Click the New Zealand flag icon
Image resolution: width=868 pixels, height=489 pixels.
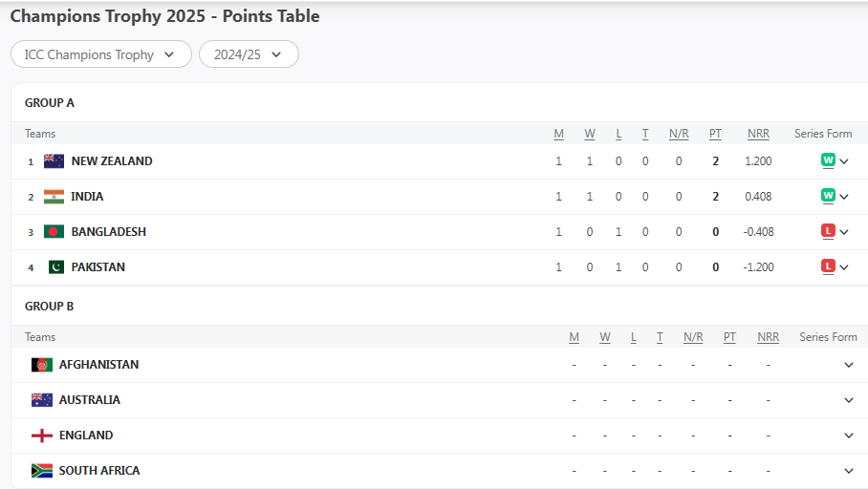[54, 161]
